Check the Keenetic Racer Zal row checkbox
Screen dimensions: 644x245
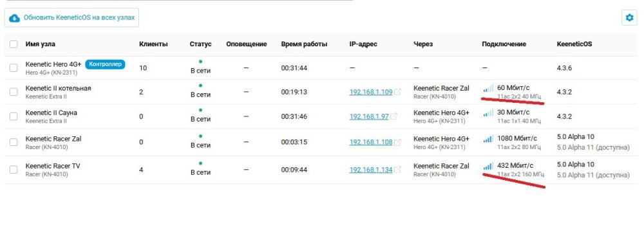pos(14,142)
